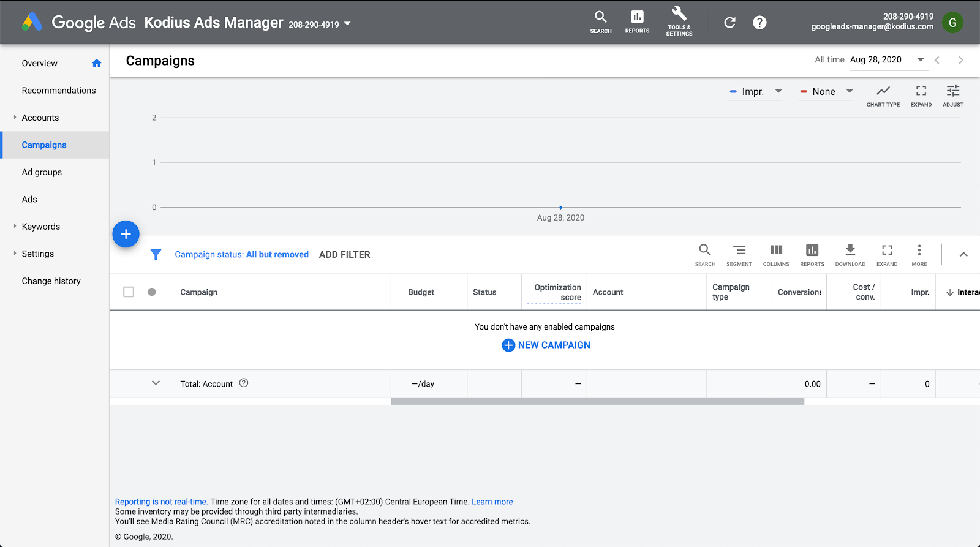Click ADD FILTER
980x547 pixels.
[x=345, y=254]
